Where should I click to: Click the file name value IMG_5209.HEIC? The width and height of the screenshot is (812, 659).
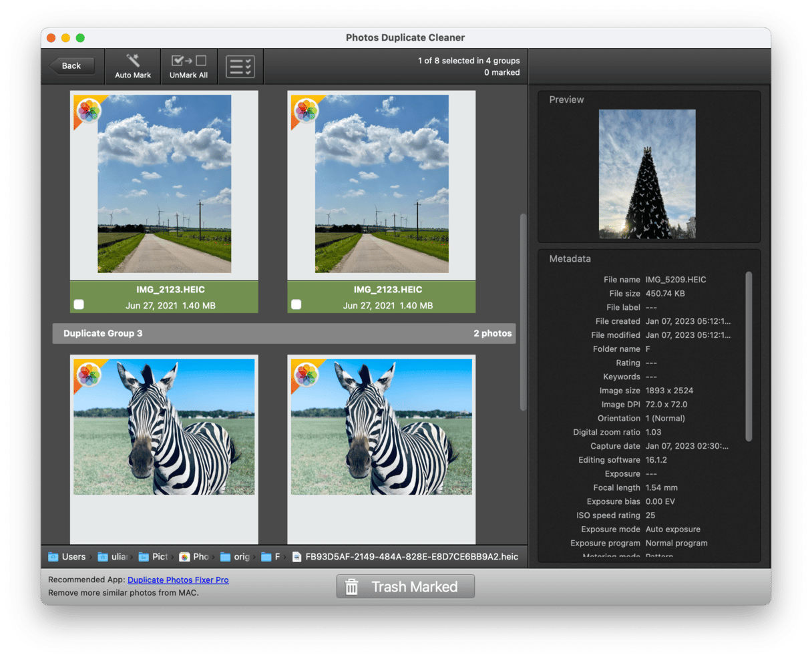[x=676, y=280]
